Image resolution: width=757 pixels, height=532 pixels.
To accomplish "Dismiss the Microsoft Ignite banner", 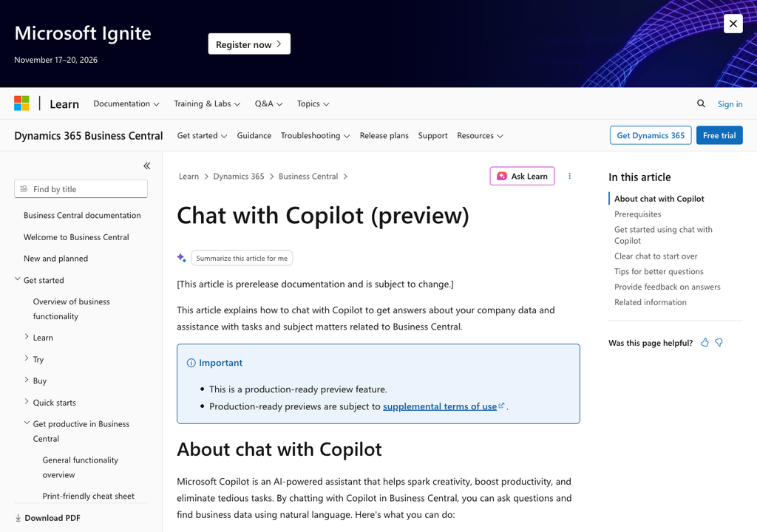I will tap(733, 23).
